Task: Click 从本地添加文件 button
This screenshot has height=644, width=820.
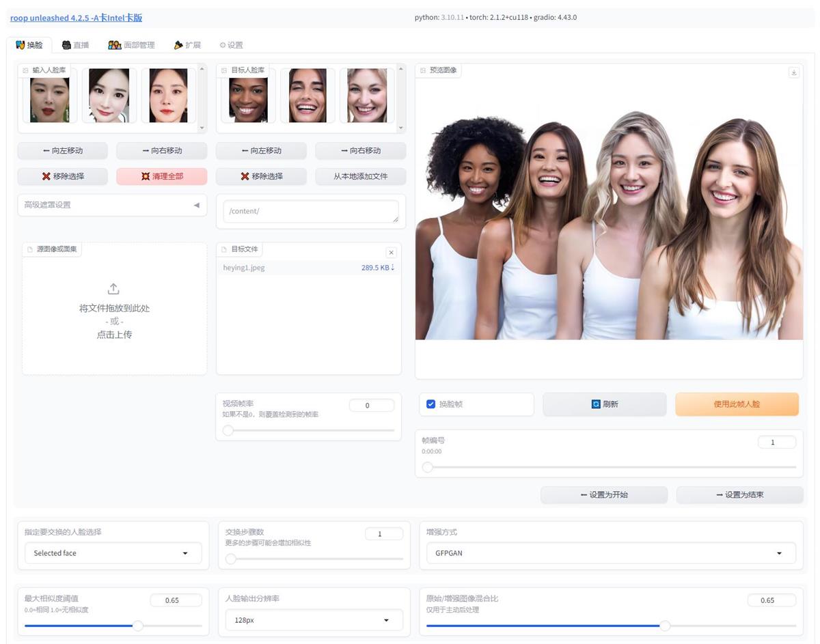Action: tap(361, 176)
